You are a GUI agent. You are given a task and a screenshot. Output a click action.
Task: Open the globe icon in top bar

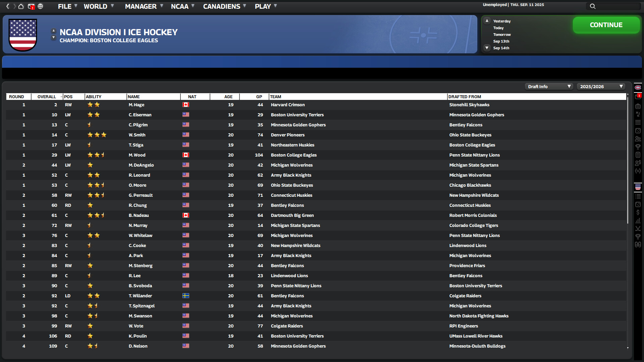(40, 6)
